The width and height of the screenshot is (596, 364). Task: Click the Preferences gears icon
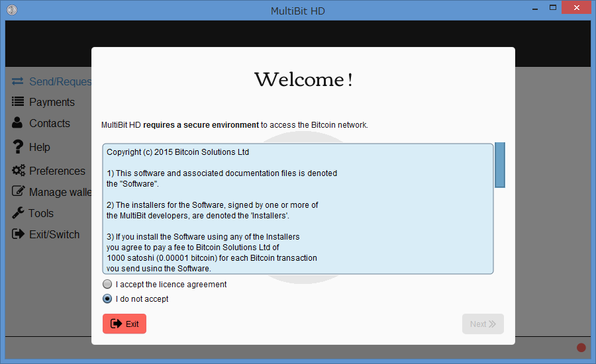19,170
